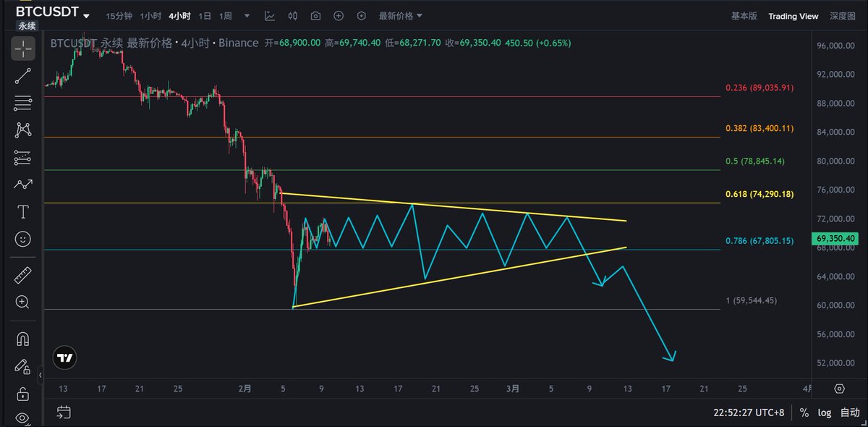Select the Trading View chart tab
This screenshot has width=868, height=427.
pos(793,16)
